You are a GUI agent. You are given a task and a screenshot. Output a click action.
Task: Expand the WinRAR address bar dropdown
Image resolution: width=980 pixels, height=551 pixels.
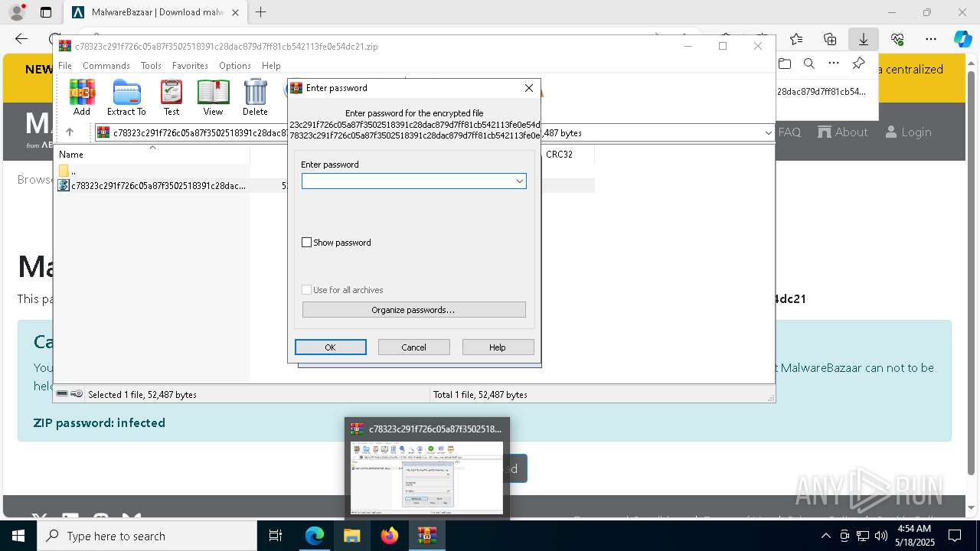[x=768, y=132]
